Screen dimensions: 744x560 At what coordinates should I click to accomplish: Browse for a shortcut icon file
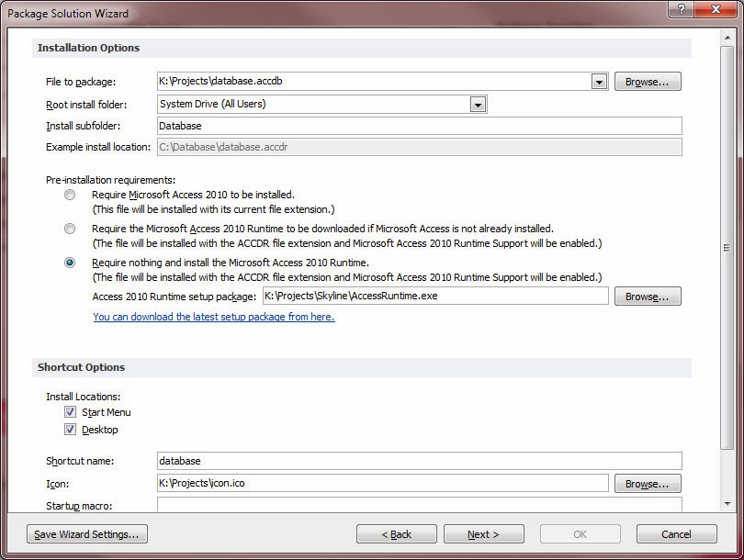tap(647, 483)
